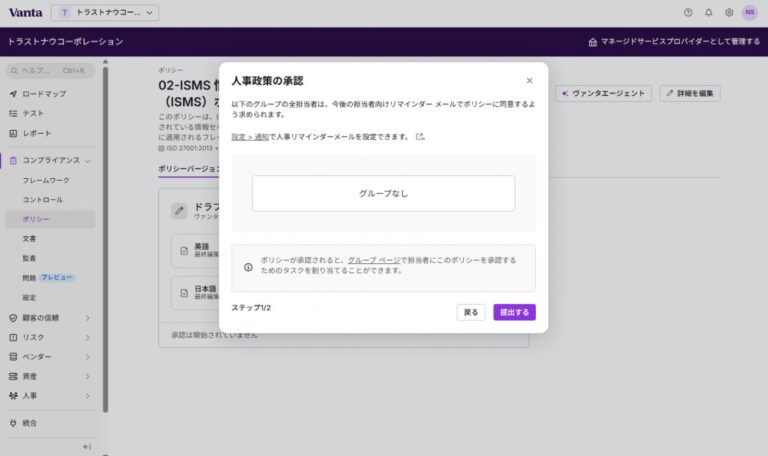Screen dimensions: 768x456
Task: Click the external link icon after reminder text
Action: (420, 137)
